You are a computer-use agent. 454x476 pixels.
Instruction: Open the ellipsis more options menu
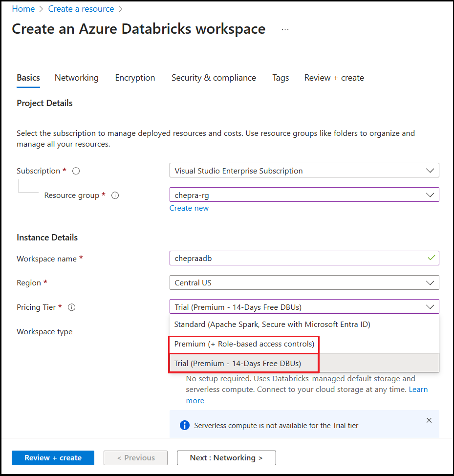285,29
